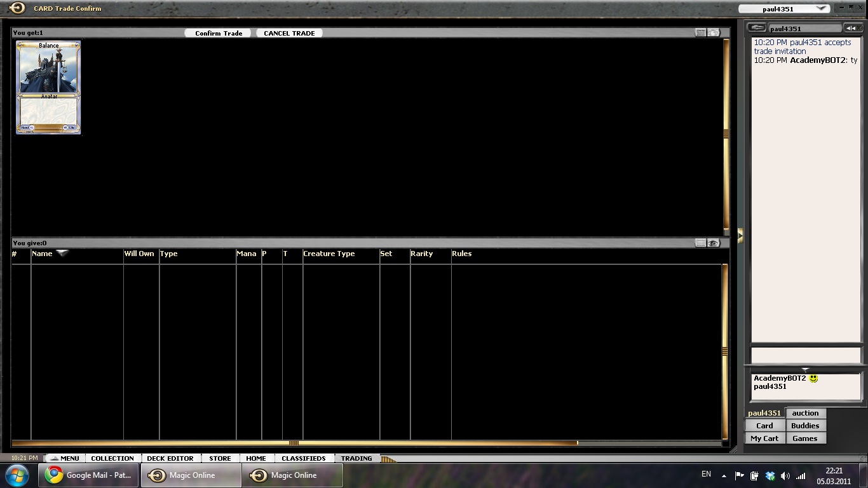Open Google Mail in the Chrome taskbar button
This screenshot has height=488, width=868.
click(89, 475)
